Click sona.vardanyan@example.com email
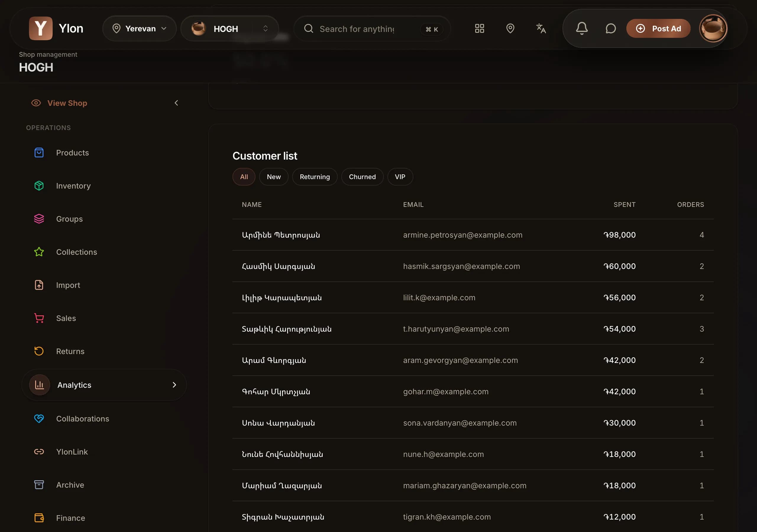This screenshot has width=757, height=532. (x=460, y=423)
